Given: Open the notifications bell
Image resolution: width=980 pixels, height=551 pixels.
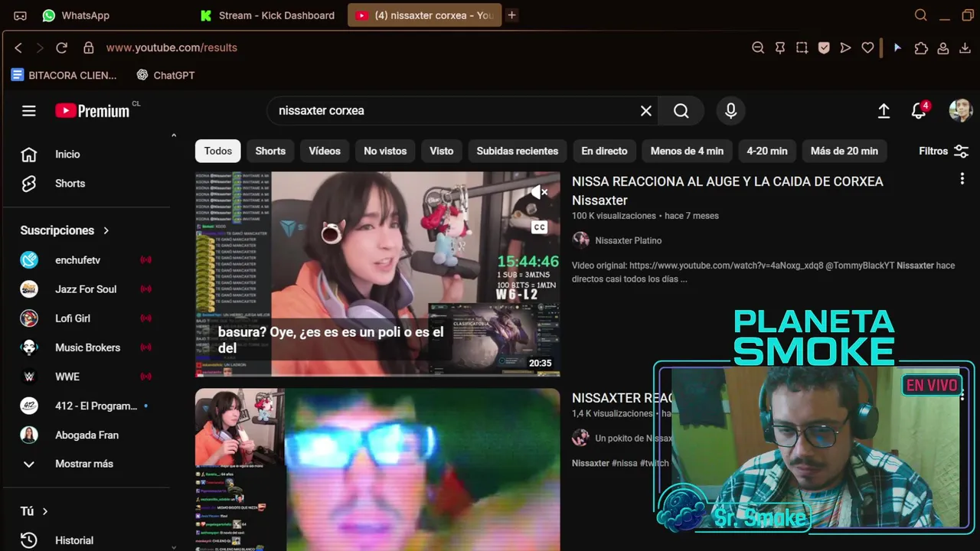Looking at the screenshot, I should click(920, 111).
